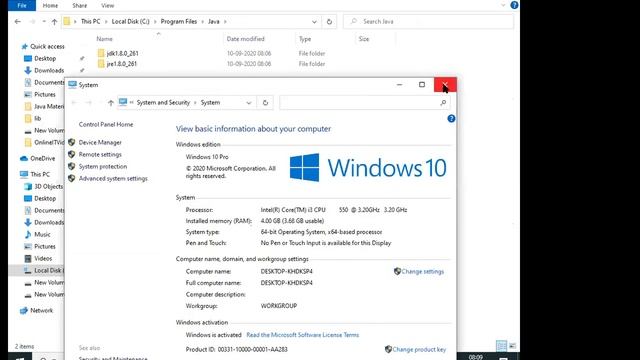This screenshot has width=640, height=360.
Task: Click Change settings for computer name
Action: (422, 271)
